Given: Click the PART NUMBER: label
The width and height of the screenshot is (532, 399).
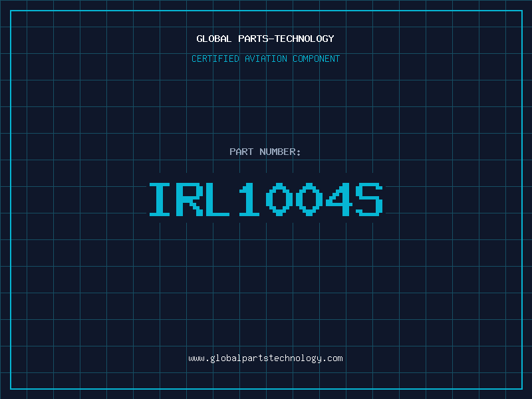Looking at the screenshot, I should pyautogui.click(x=265, y=152).
